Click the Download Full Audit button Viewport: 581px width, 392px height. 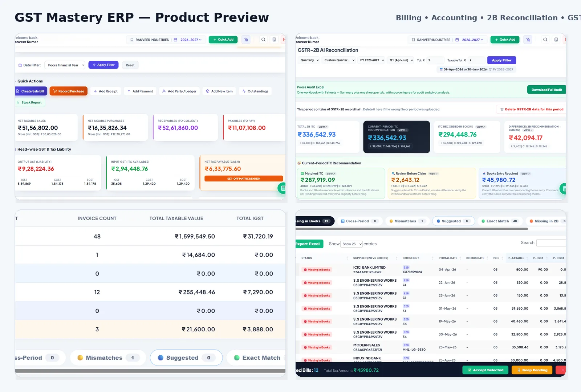pos(547,90)
